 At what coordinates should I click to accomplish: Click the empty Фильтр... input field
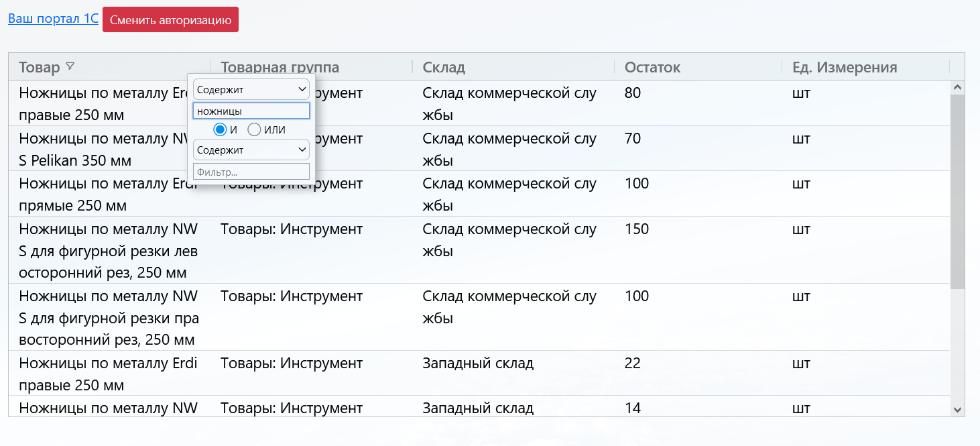(x=251, y=172)
